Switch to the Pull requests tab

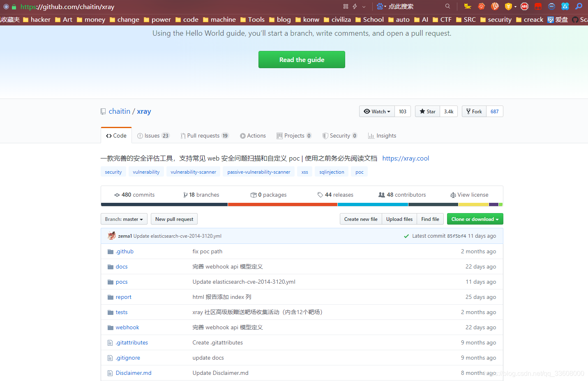coord(205,135)
